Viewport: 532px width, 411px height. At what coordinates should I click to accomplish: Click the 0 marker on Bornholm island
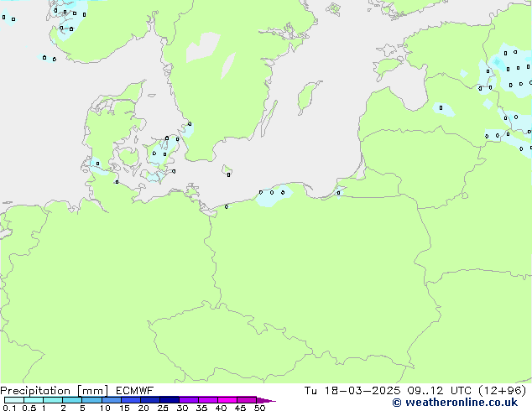tap(229, 174)
